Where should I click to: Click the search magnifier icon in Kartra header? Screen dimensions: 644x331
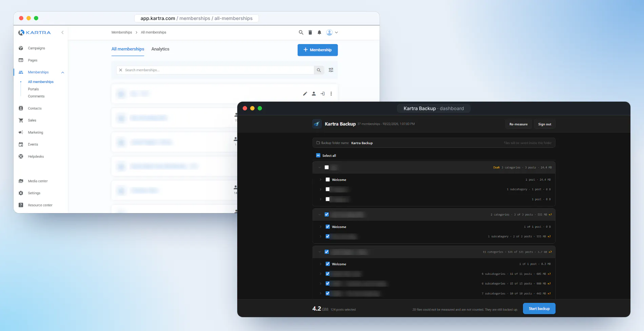click(x=301, y=33)
